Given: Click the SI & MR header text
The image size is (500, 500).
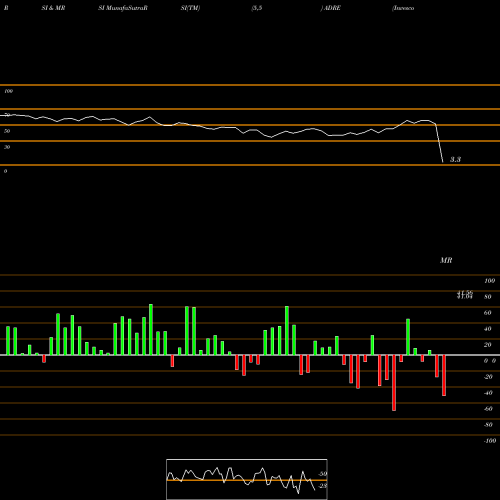Looking at the screenshot, I should point(53,8).
